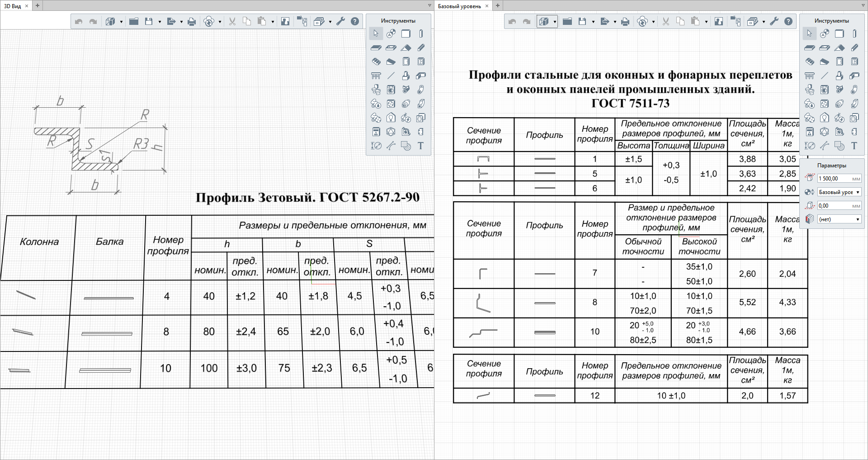868x460 pixels.
Task: Choose the Roof tool in 3D Вид pane
Action: 406,47
